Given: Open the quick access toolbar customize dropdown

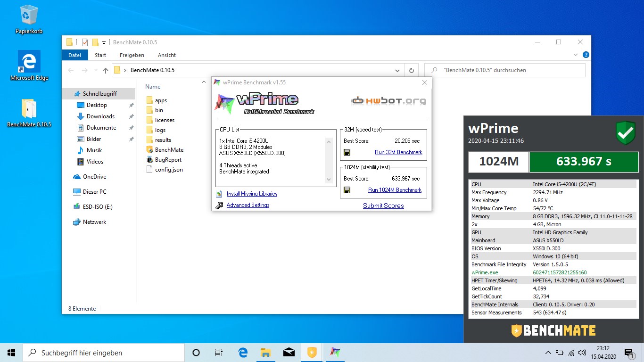Looking at the screenshot, I should (x=104, y=42).
